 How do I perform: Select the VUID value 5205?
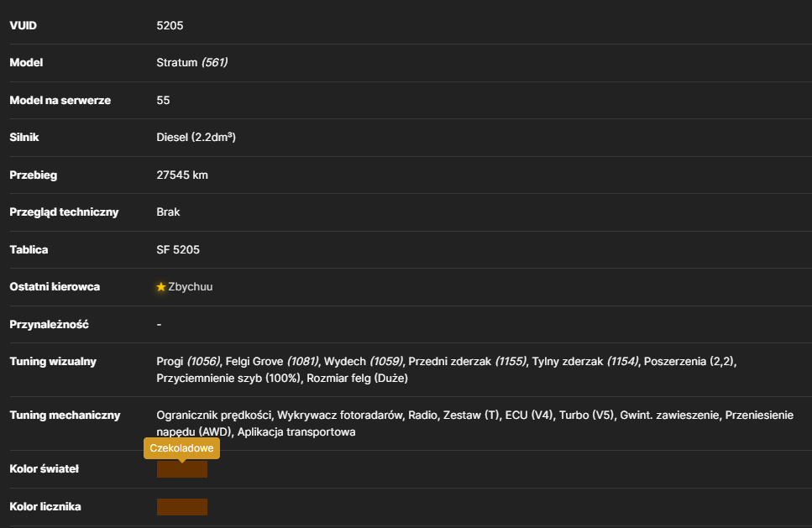[170, 25]
